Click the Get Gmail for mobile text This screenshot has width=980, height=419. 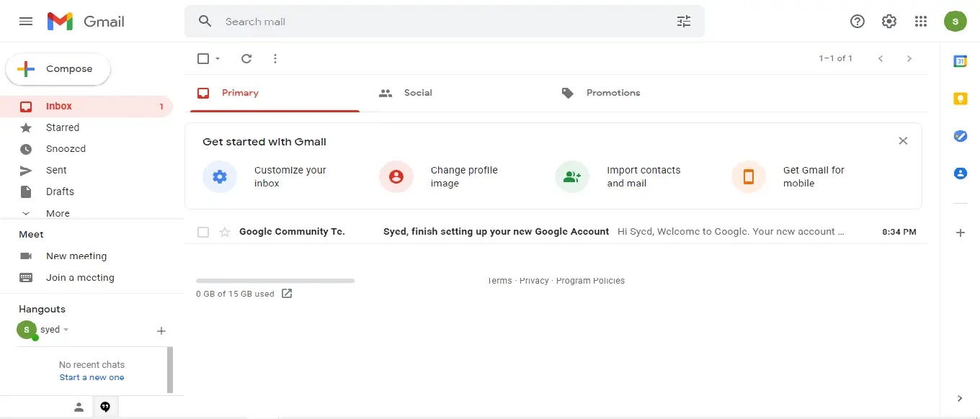point(814,177)
